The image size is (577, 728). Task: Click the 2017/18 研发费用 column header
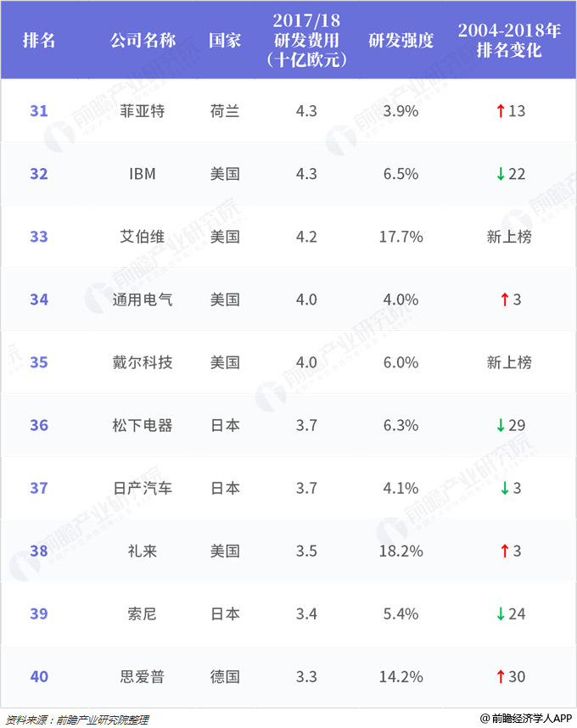point(306,40)
